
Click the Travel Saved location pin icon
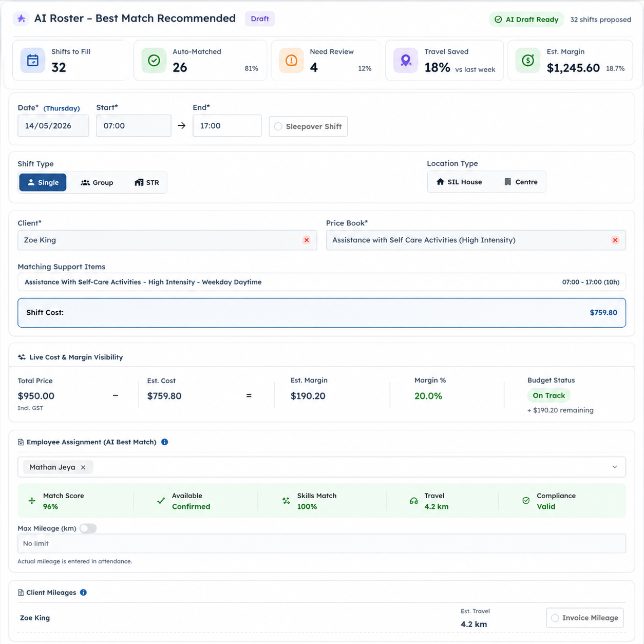click(406, 61)
